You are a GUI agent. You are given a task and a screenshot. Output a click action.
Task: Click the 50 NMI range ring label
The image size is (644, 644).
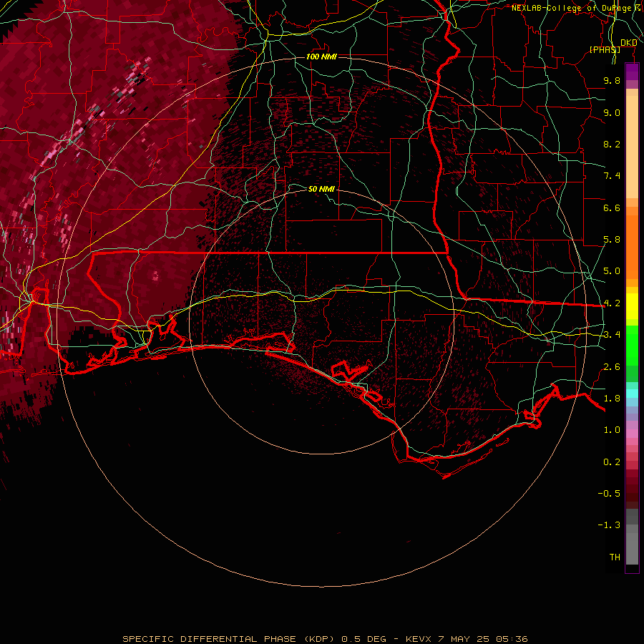pos(321,189)
